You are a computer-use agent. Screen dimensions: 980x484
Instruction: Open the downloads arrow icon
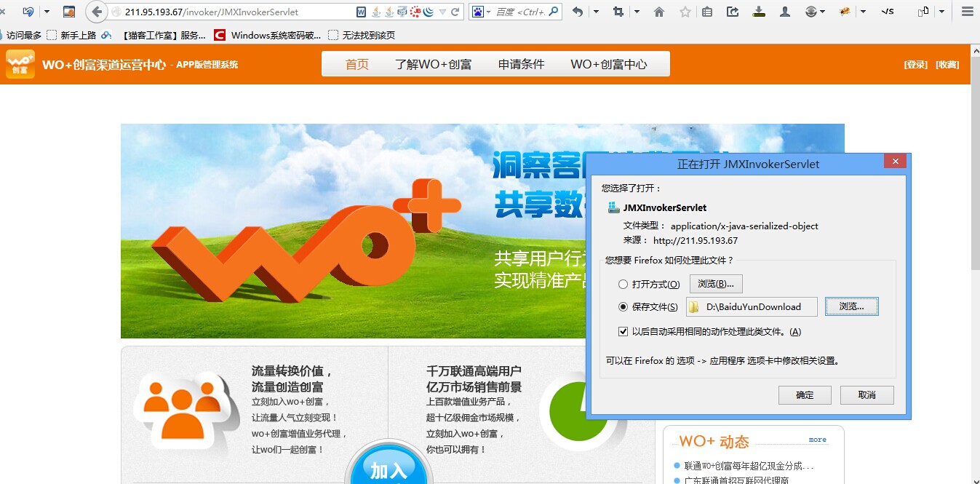(760, 12)
